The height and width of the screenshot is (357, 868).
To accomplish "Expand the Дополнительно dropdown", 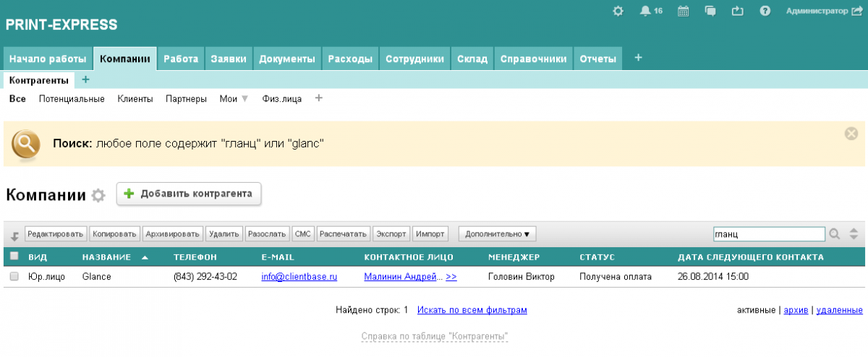I will click(x=497, y=234).
